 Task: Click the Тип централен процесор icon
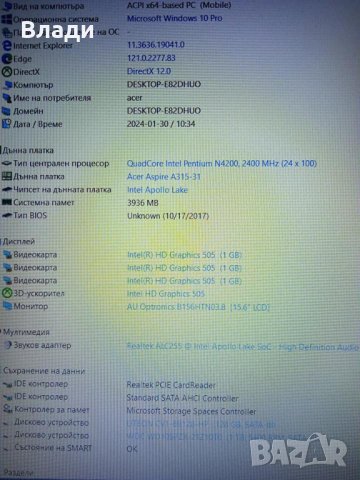tap(7, 163)
